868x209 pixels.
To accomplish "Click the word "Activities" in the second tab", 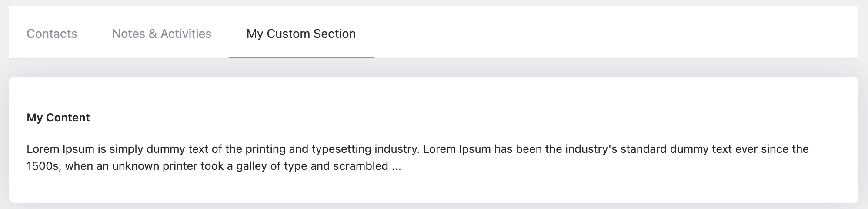I will coord(186,34).
